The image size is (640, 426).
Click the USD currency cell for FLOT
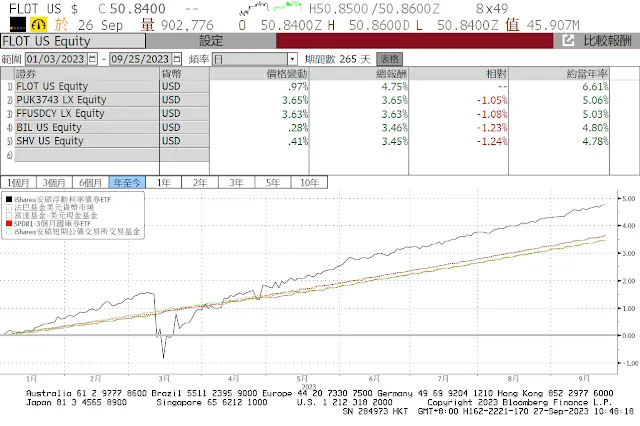click(184, 87)
